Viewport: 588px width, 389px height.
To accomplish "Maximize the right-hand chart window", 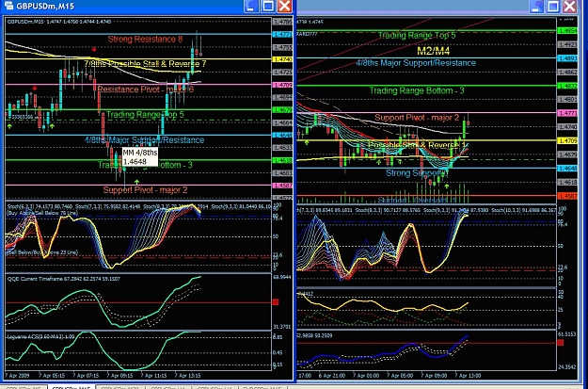I will click(x=553, y=6).
